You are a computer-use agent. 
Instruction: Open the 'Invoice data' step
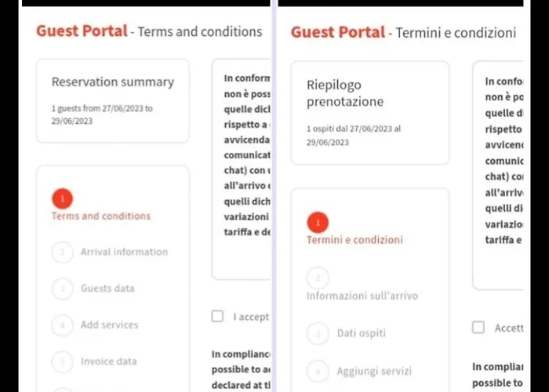[x=108, y=361]
